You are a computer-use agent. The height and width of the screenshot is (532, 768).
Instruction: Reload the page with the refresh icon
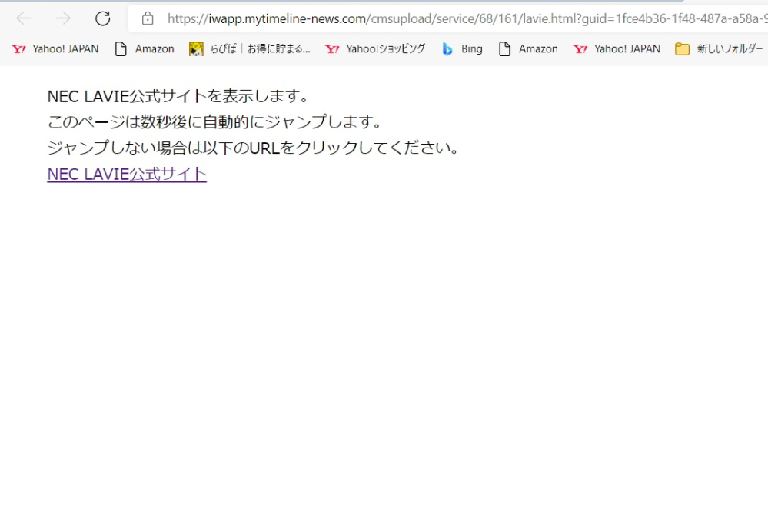(x=102, y=18)
